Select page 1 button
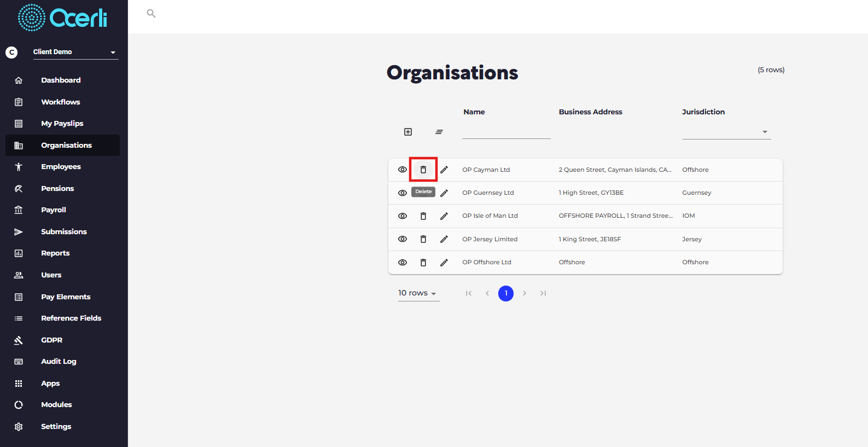The height and width of the screenshot is (447, 868). click(506, 293)
